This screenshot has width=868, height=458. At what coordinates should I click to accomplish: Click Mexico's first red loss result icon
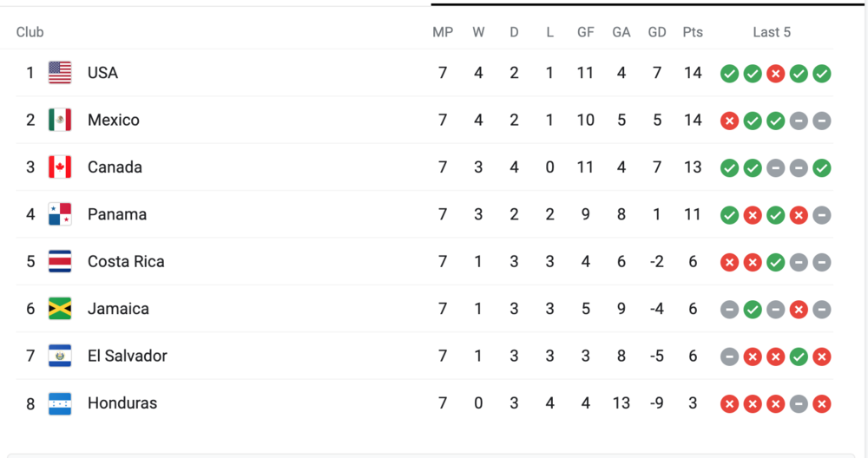tap(729, 121)
